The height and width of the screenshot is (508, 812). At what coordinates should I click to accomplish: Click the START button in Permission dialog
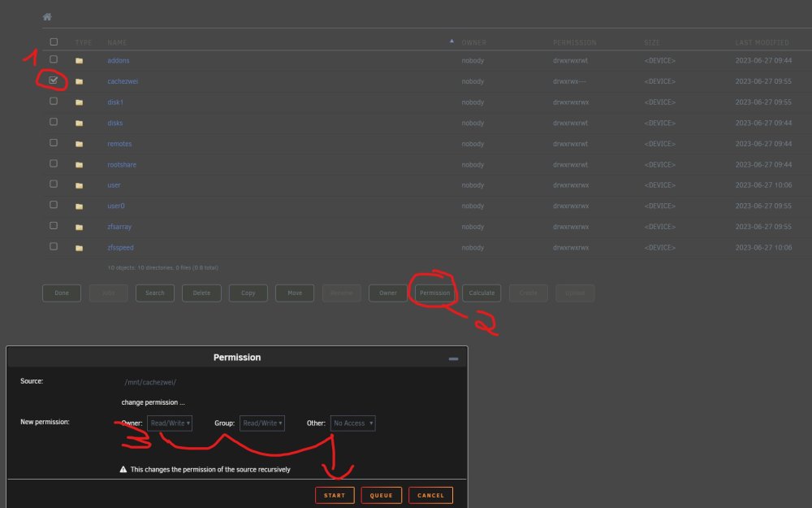(x=335, y=496)
